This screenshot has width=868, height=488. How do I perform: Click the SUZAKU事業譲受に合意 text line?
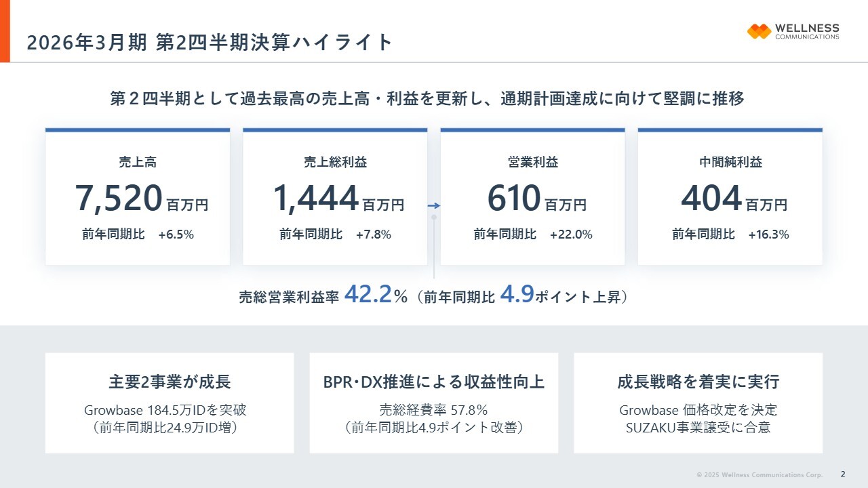tap(698, 428)
